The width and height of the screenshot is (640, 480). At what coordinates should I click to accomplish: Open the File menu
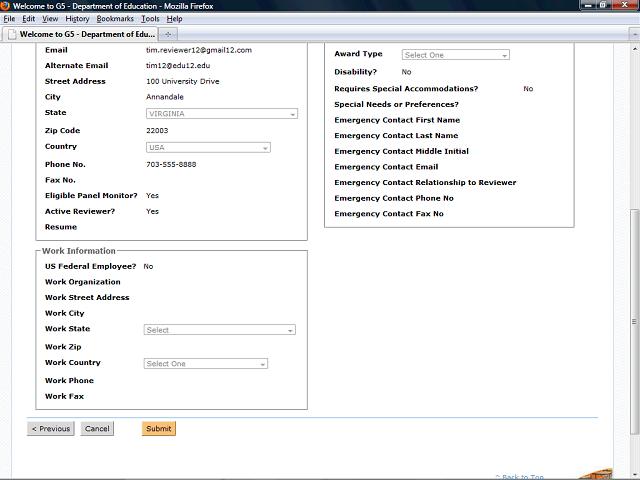pyautogui.click(x=10, y=19)
